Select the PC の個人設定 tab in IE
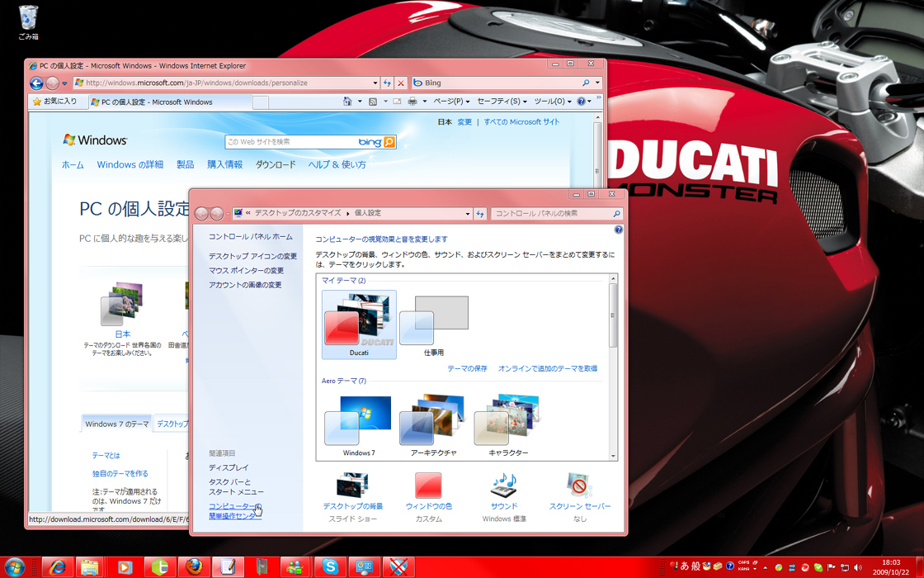 [170, 102]
